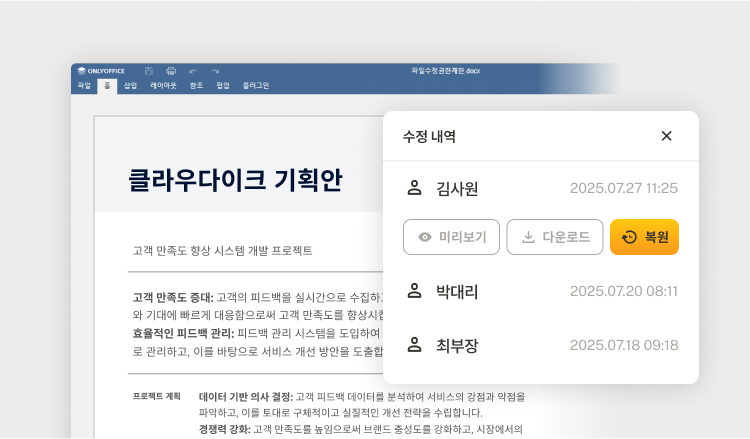The width and height of the screenshot is (750, 439).
Task: Click the bold text 효율적인 피드백 관리:
Action: point(183,333)
